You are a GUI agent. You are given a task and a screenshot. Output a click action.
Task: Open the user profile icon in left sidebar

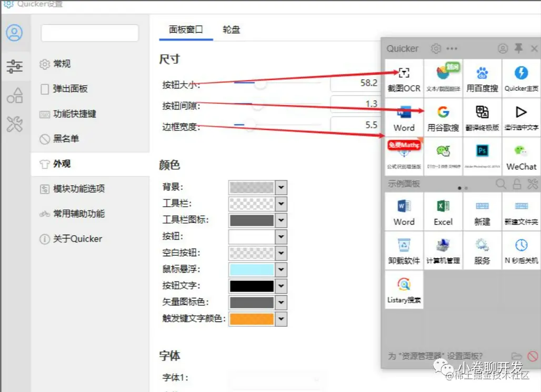(15, 33)
